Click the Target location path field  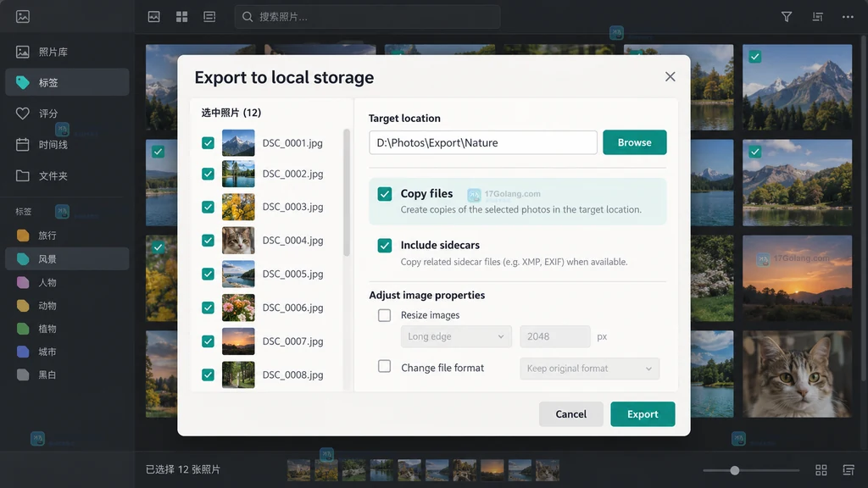click(482, 142)
